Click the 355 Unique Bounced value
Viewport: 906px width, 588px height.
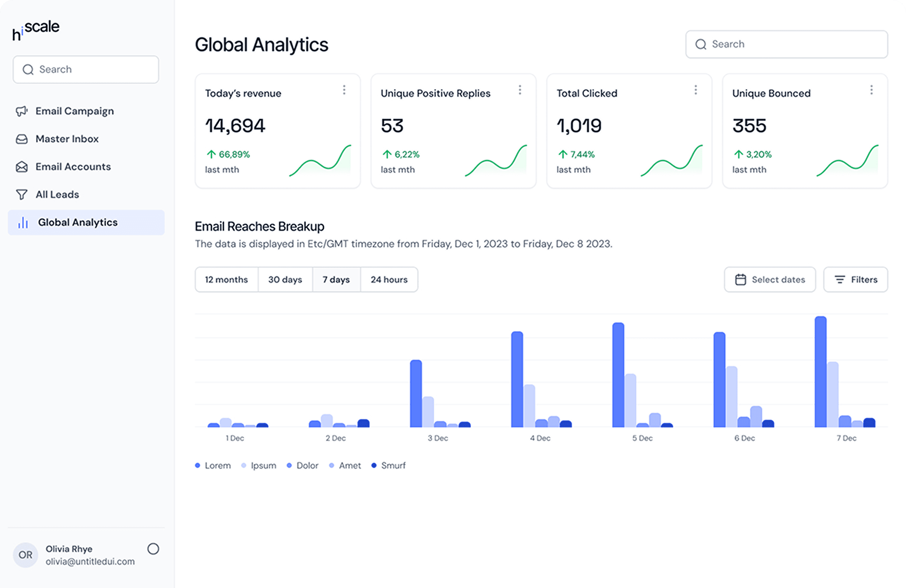click(x=749, y=126)
